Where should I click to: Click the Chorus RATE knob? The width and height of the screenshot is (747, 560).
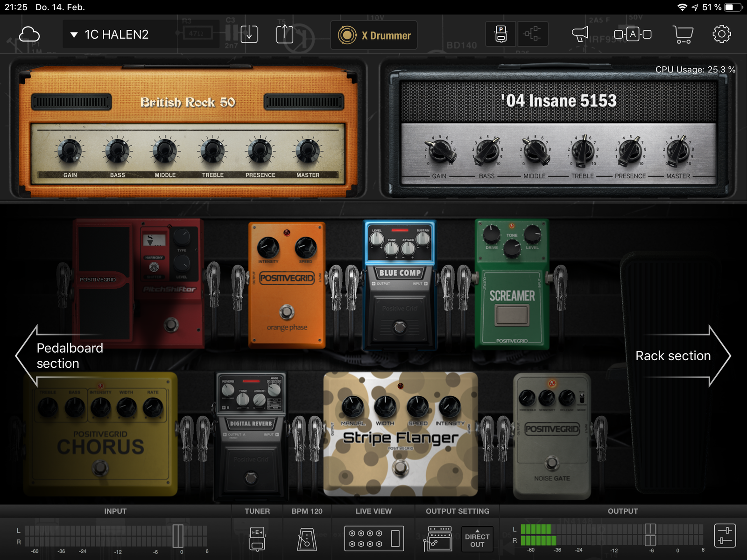click(x=153, y=407)
